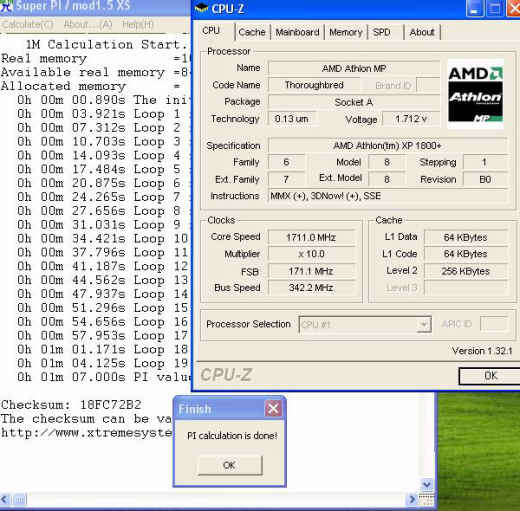The height and width of the screenshot is (511, 520).
Task: Open the Mainboard tab in CPU-Z
Action: pyautogui.click(x=297, y=32)
